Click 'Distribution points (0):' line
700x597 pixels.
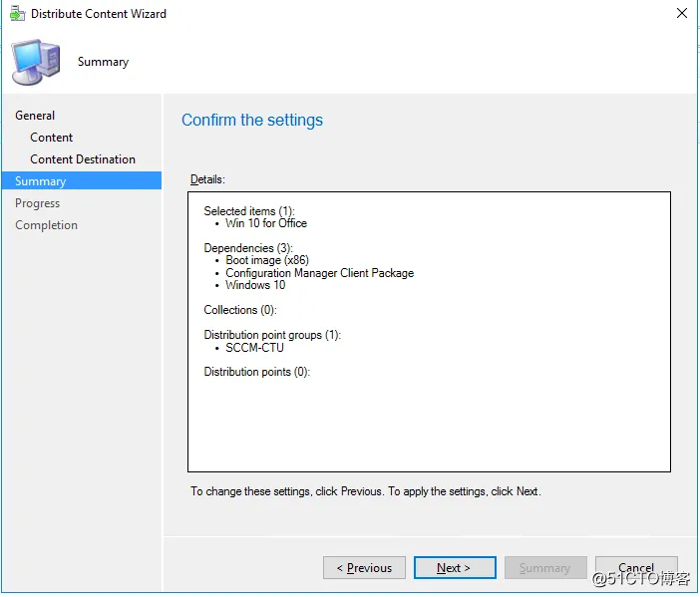[x=256, y=372]
